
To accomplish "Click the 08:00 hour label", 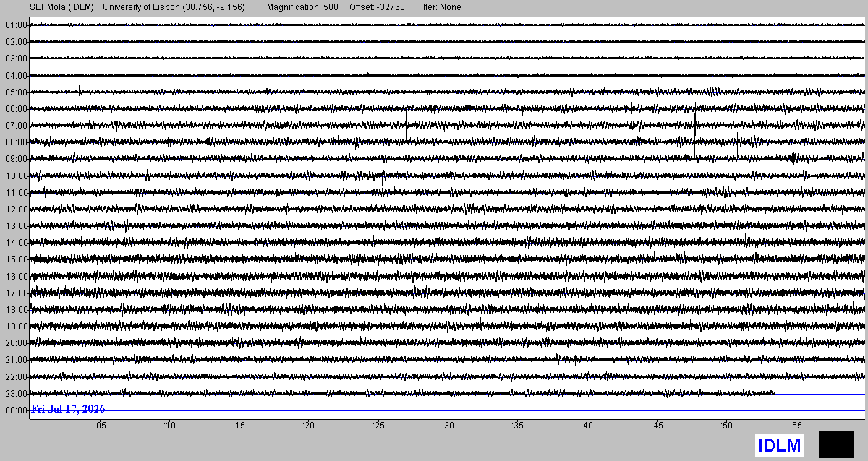I will pos(16,142).
